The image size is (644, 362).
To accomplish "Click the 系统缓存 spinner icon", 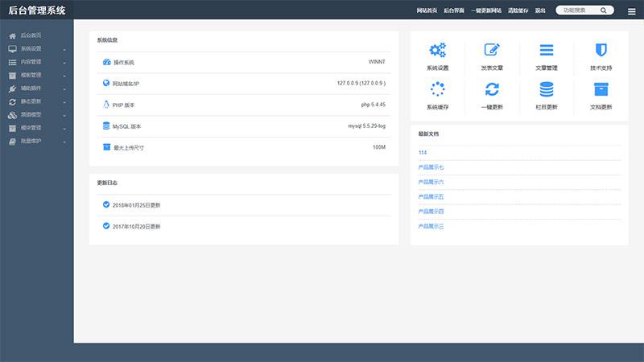I will (437, 89).
